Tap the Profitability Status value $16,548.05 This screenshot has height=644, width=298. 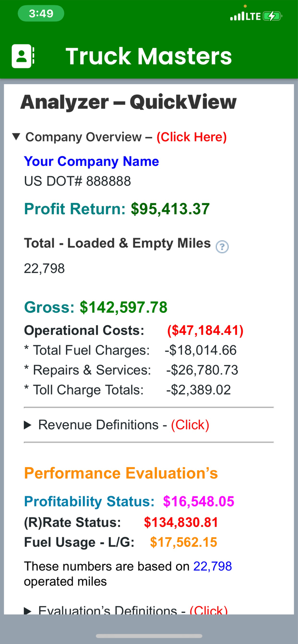click(198, 502)
